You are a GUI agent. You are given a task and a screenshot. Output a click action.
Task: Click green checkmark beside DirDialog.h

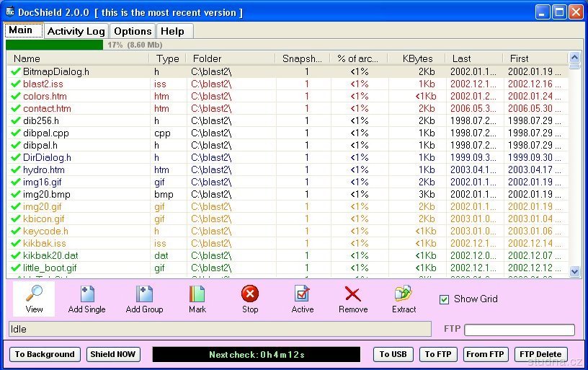[x=15, y=157]
